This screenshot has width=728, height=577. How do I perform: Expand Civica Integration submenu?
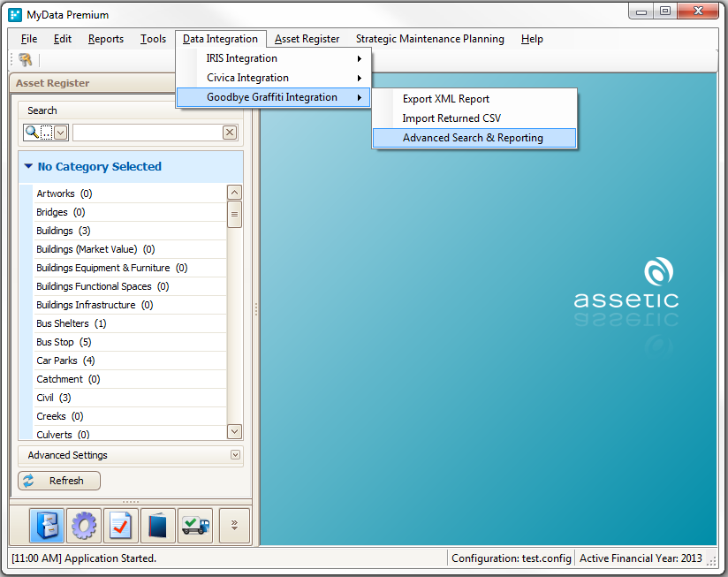[274, 78]
